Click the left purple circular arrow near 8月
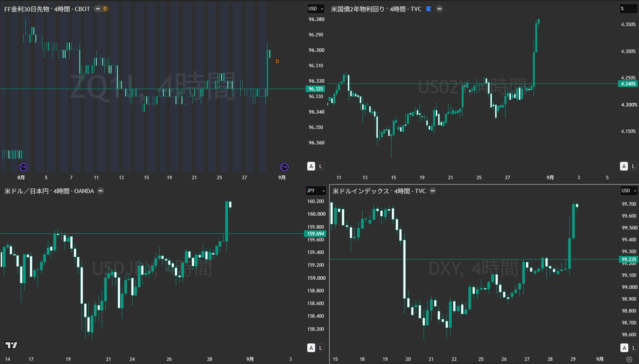 coord(24,167)
